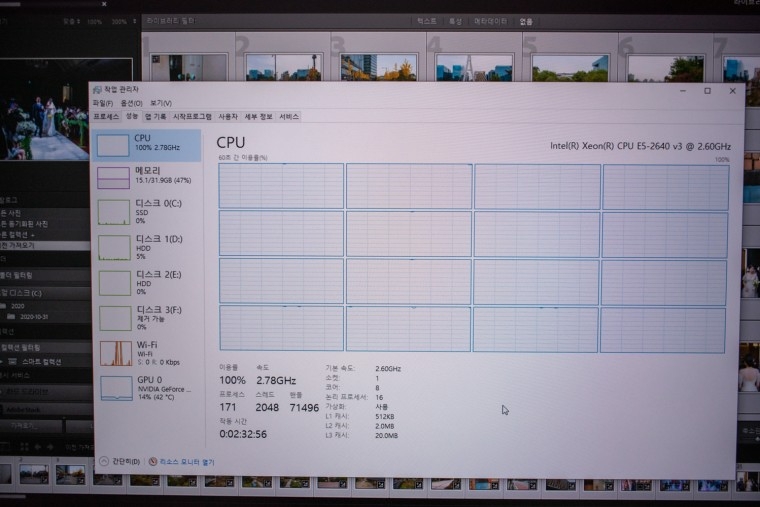Click the 메타데이터 filter in Lightroom library filter
The height and width of the screenshot is (507, 760).
point(491,21)
